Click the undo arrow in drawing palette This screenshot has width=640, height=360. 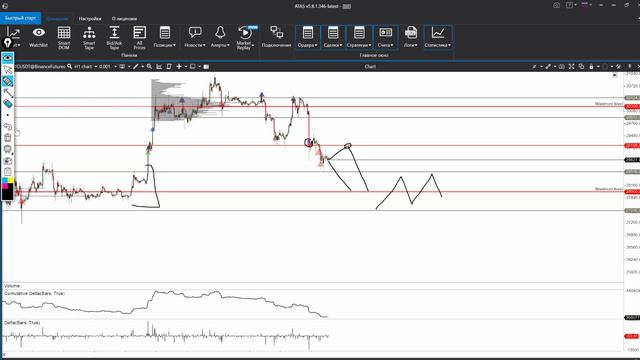point(8,126)
